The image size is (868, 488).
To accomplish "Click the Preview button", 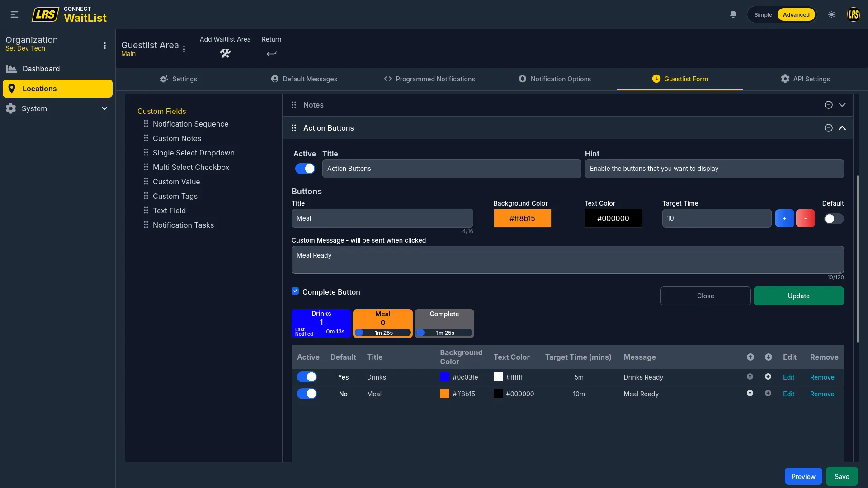I will point(803,476).
